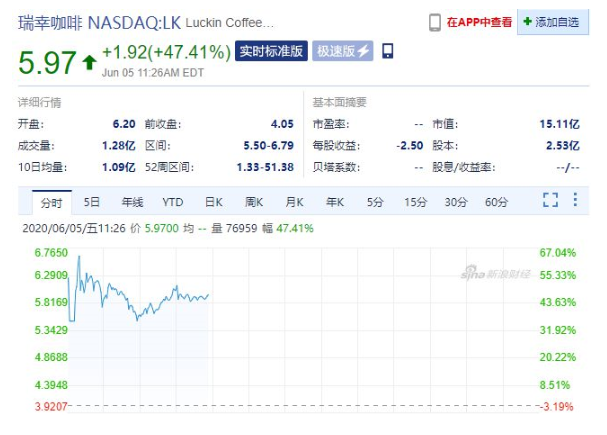
Task: Click the hamburger chart settings icon
Action: click(x=577, y=201)
